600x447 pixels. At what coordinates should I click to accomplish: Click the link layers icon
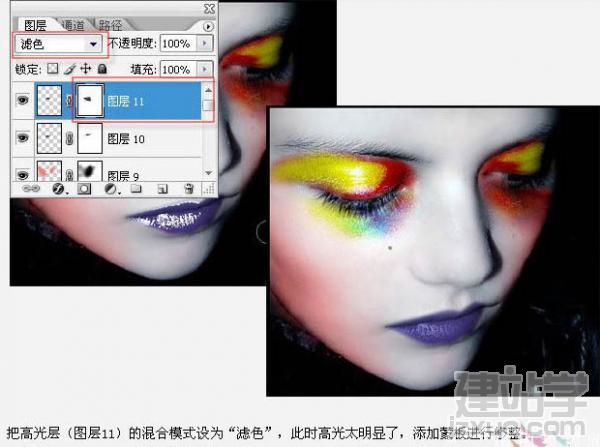(x=31, y=189)
